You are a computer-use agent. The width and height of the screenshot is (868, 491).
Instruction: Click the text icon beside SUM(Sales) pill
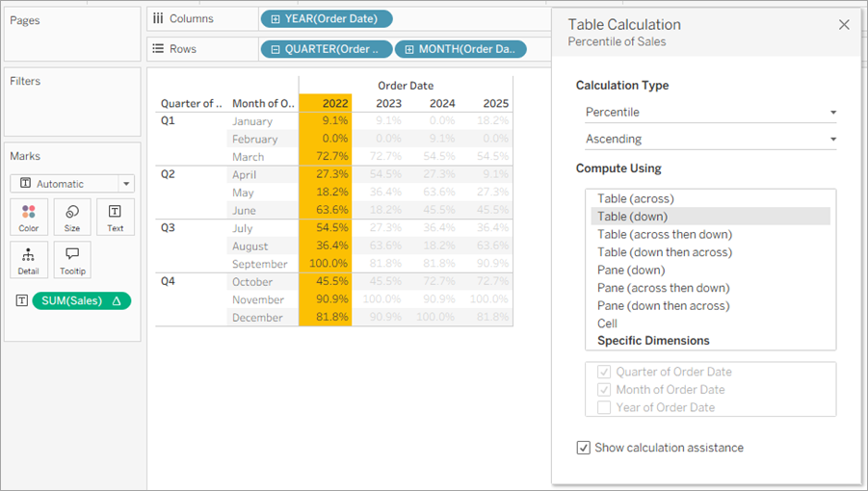point(21,300)
